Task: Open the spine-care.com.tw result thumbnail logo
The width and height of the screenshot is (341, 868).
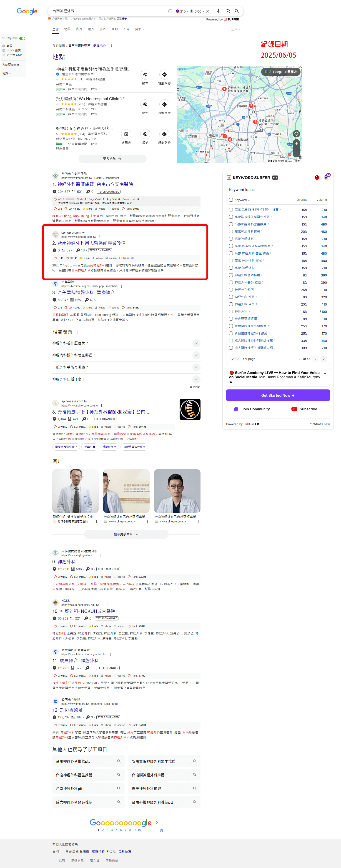Action: pyautogui.click(x=190, y=409)
